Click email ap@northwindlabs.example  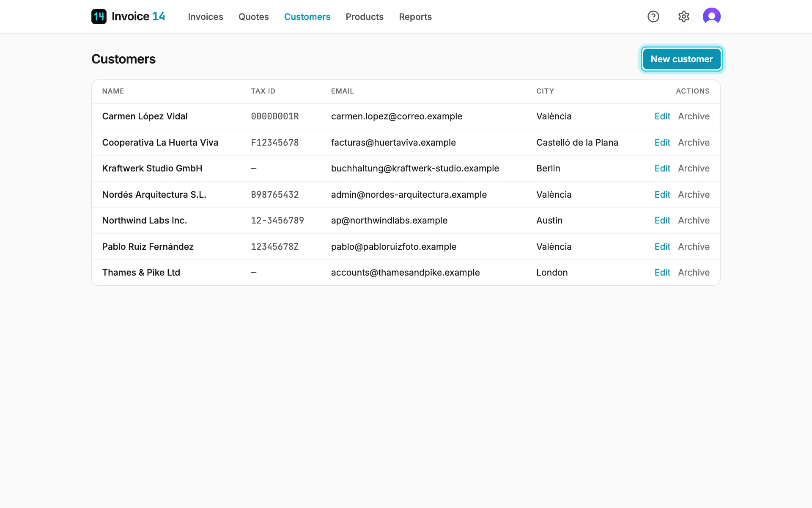(389, 221)
